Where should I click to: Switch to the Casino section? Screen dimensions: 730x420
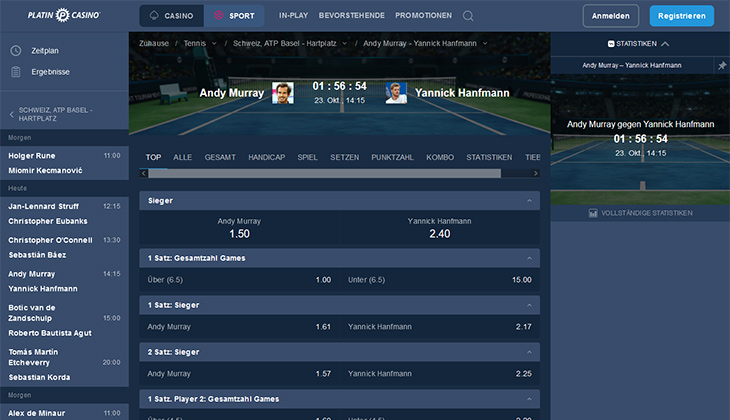tap(171, 16)
